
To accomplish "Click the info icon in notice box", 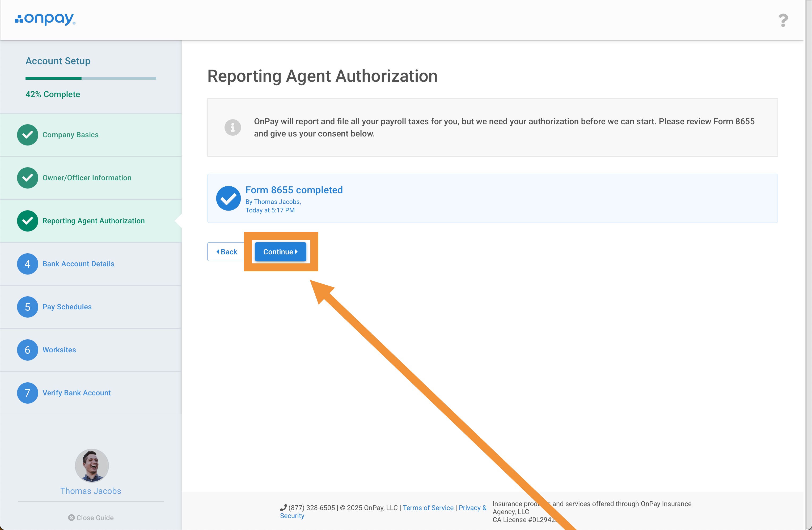I will (233, 127).
